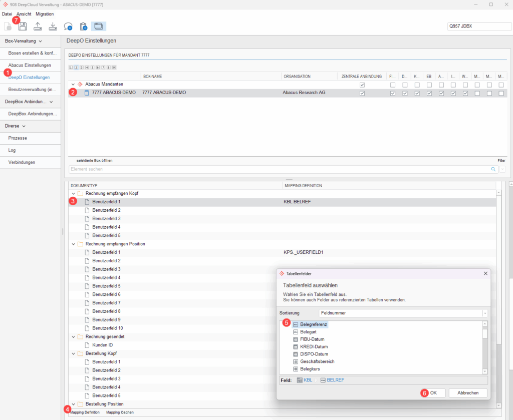Viewport: 513px width, 420px height.
Task: Click Mapping Definition at bottom
Action: [85, 412]
